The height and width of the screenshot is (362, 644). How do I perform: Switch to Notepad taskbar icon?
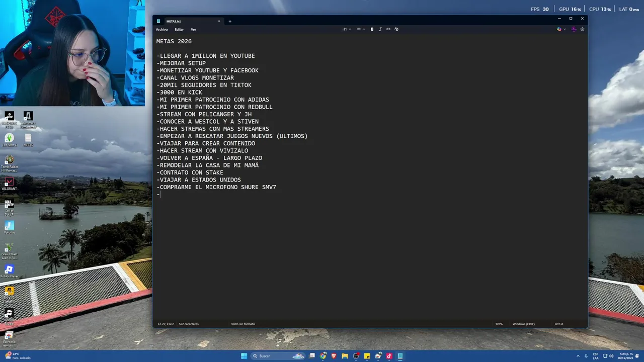coord(400,356)
